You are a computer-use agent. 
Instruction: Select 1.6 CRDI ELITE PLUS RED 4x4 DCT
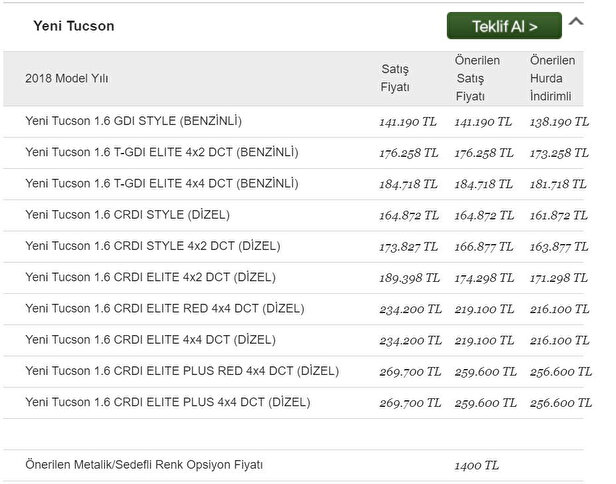click(181, 371)
